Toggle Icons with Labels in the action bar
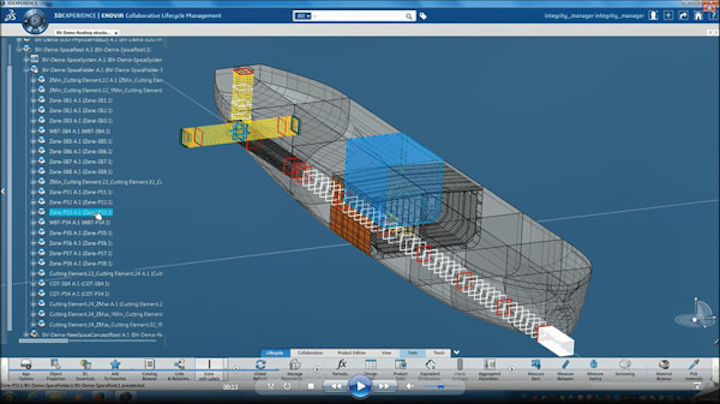This screenshot has width=720, height=404. point(209,369)
